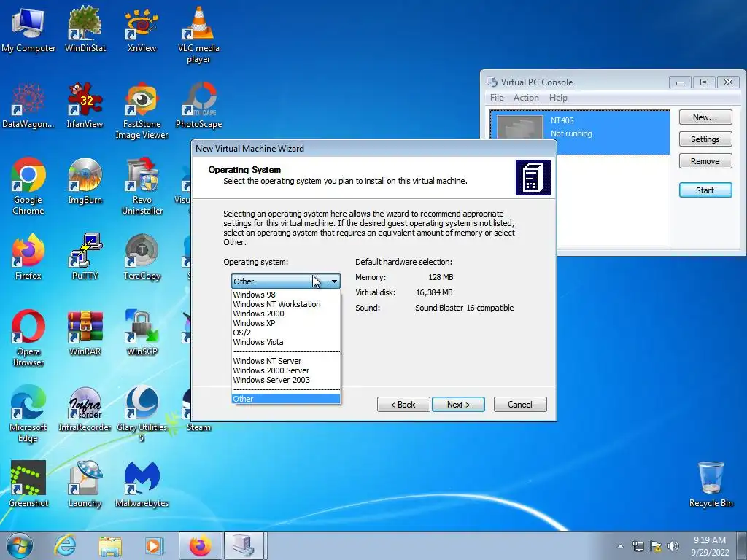Open Action menu in Virtual PC Console
Screen dimensions: 747x560
[x=526, y=98]
